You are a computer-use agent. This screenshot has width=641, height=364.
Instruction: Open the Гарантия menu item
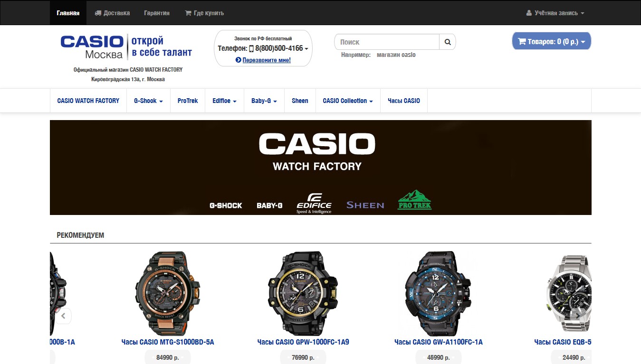click(157, 13)
